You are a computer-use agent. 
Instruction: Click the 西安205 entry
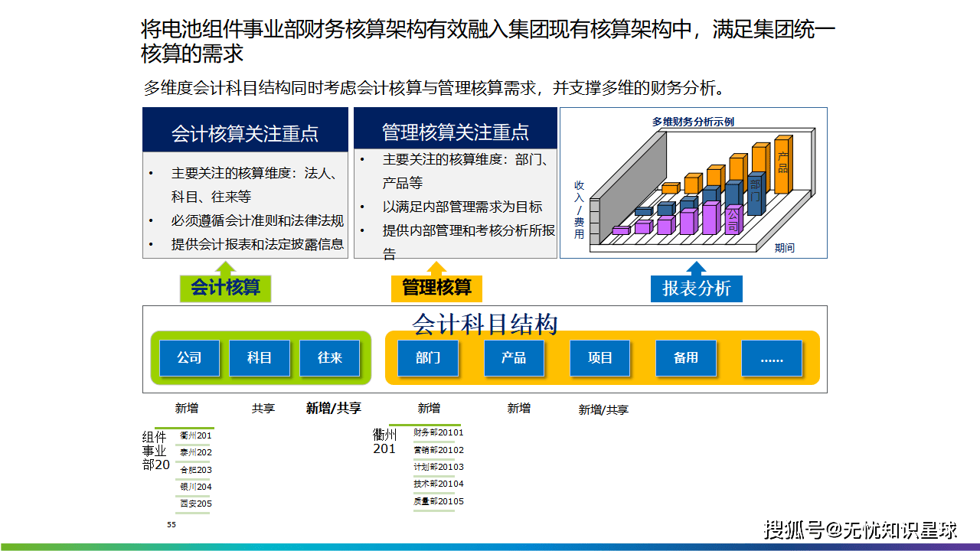coord(195,504)
